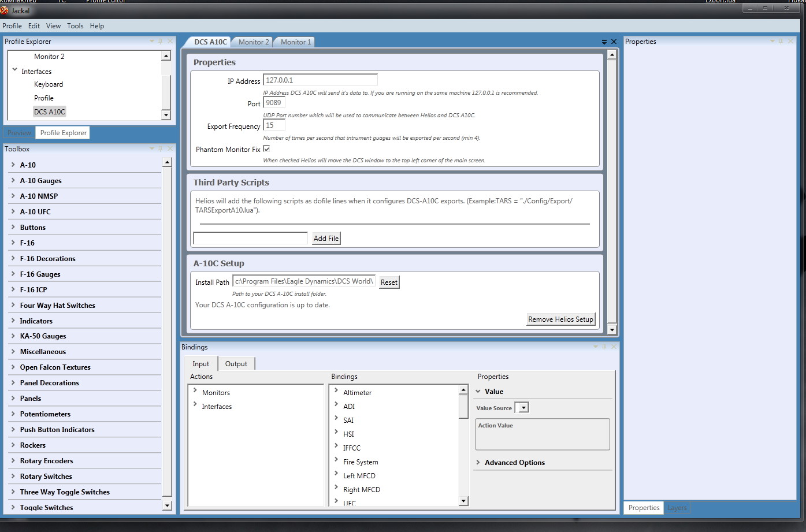This screenshot has height=532, width=806.
Task: Click the Toolbox scroll down arrow
Action: pos(167,505)
